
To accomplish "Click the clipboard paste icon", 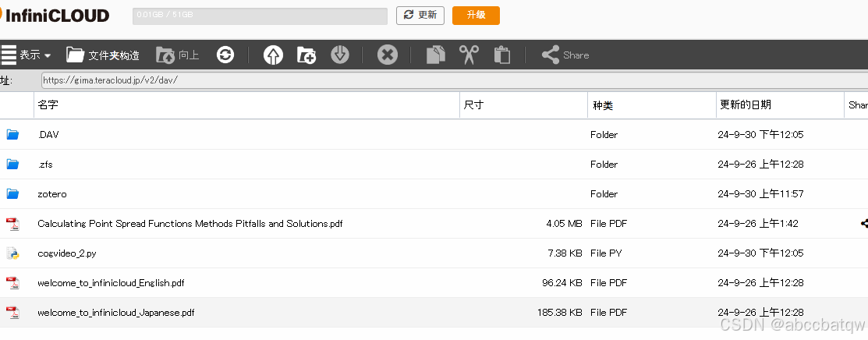I will [x=502, y=55].
